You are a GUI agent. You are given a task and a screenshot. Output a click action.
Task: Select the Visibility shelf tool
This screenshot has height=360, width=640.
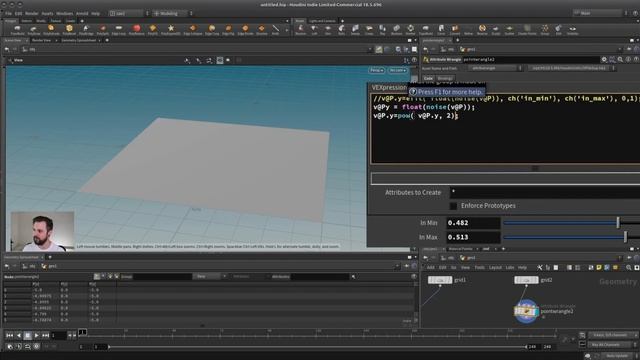tap(573, 30)
